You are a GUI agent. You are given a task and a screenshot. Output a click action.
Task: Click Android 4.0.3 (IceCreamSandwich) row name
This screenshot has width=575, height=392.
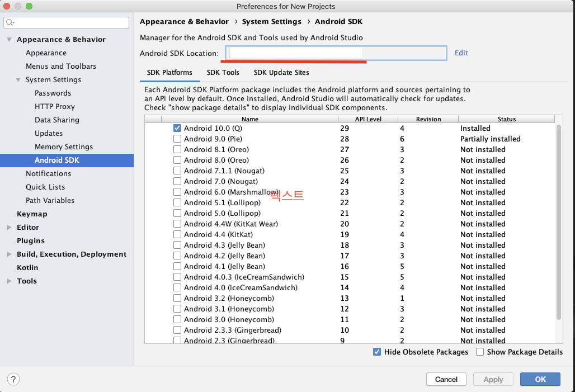tap(244, 277)
